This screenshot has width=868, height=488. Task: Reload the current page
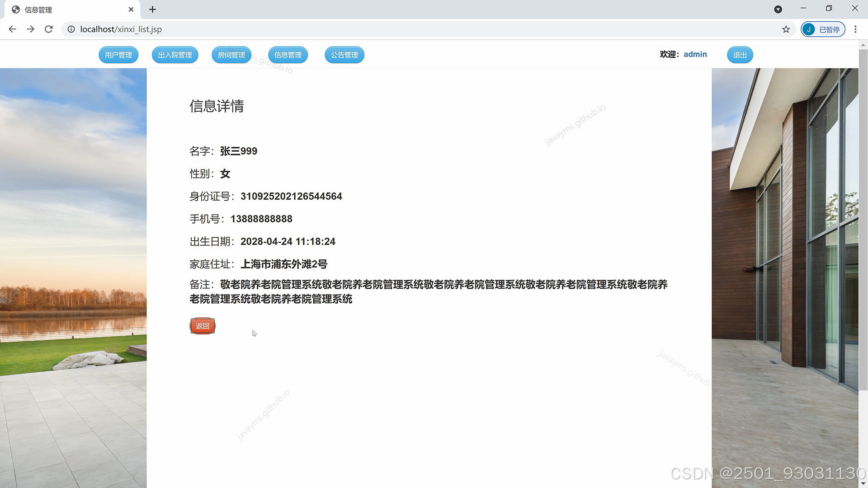pyautogui.click(x=49, y=29)
